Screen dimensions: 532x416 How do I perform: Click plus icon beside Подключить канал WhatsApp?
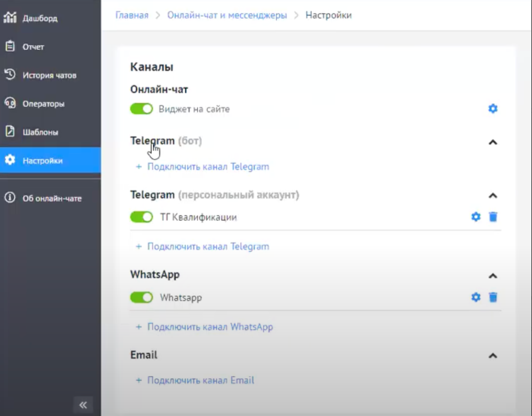pos(139,327)
